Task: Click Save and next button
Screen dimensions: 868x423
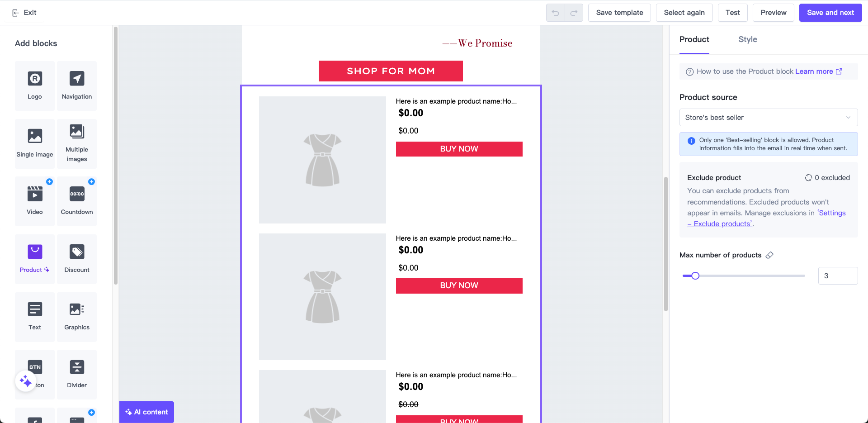Action: pos(830,13)
